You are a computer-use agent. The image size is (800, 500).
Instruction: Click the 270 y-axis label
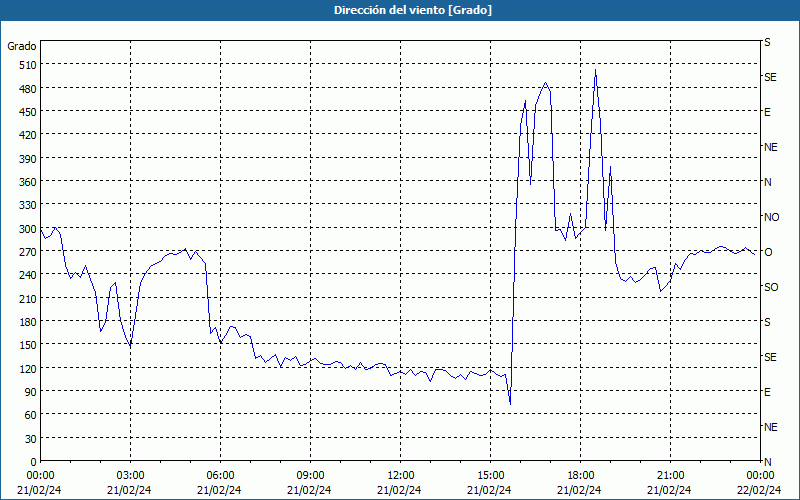pos(28,252)
